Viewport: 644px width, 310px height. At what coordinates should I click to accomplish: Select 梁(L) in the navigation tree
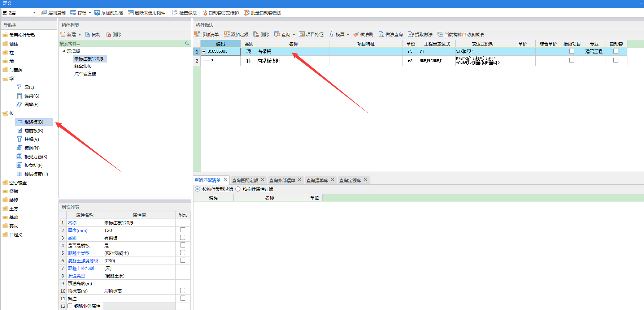[29, 87]
